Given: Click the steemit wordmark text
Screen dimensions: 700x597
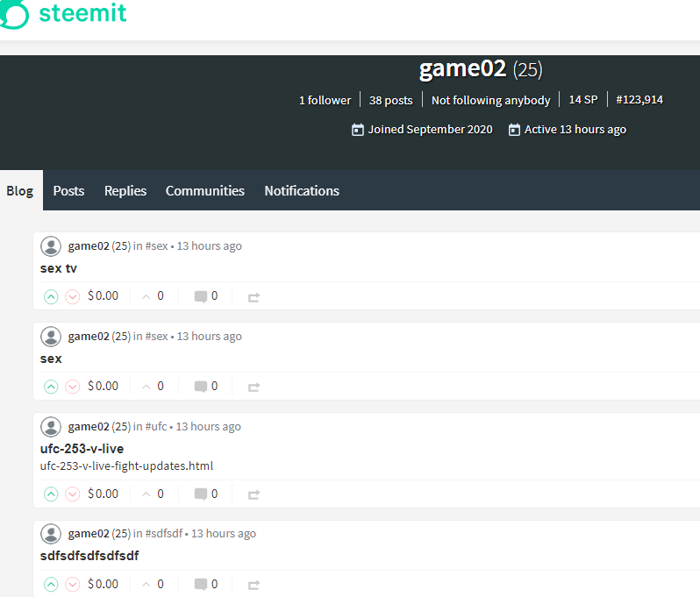Looking at the screenshot, I should (83, 12).
